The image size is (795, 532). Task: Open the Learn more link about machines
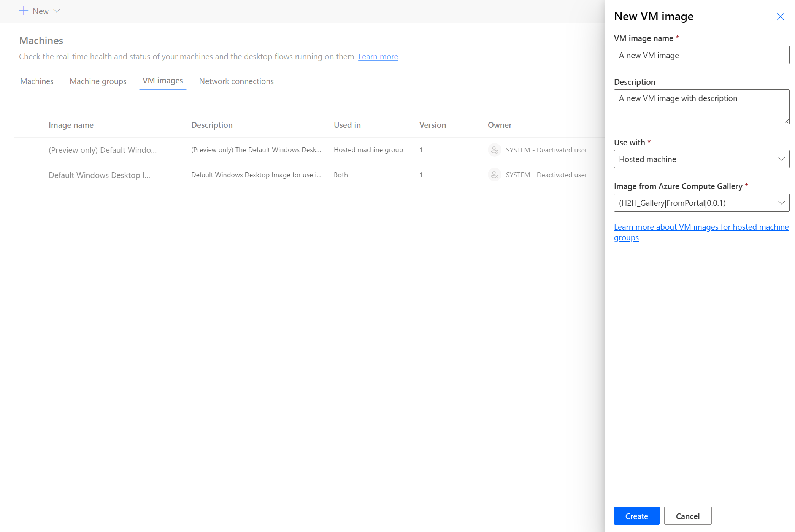(x=378, y=56)
